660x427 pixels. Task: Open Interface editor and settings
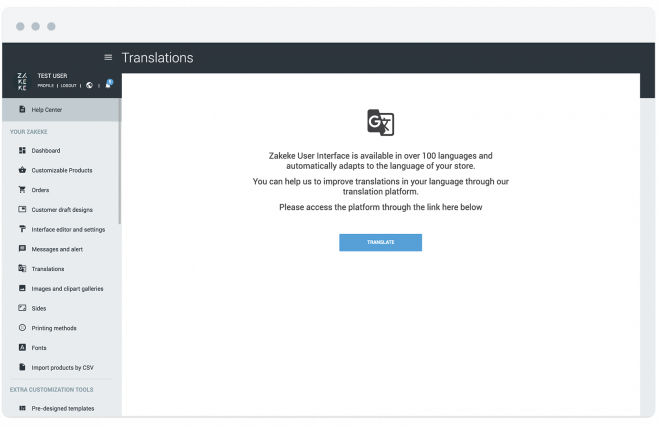pyautogui.click(x=68, y=230)
